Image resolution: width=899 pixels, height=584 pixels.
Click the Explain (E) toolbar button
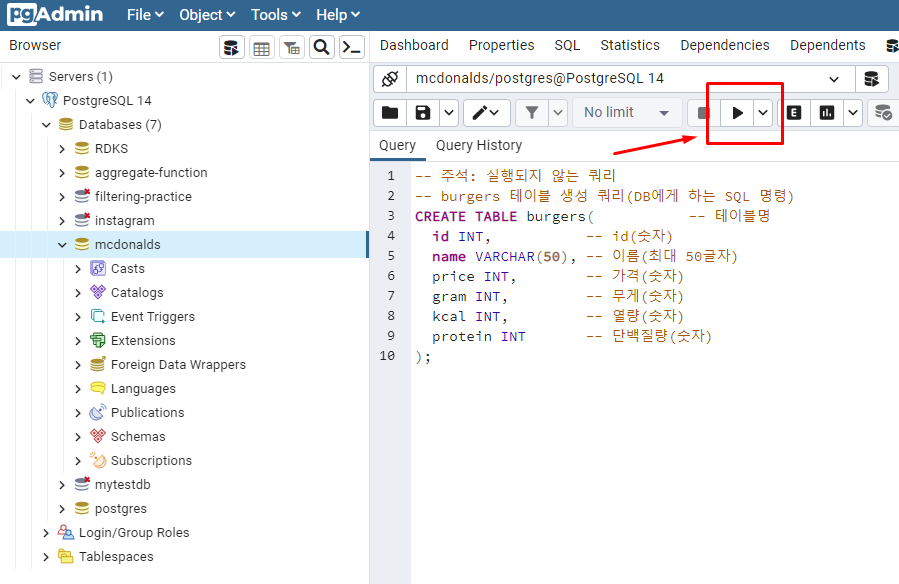pos(794,112)
